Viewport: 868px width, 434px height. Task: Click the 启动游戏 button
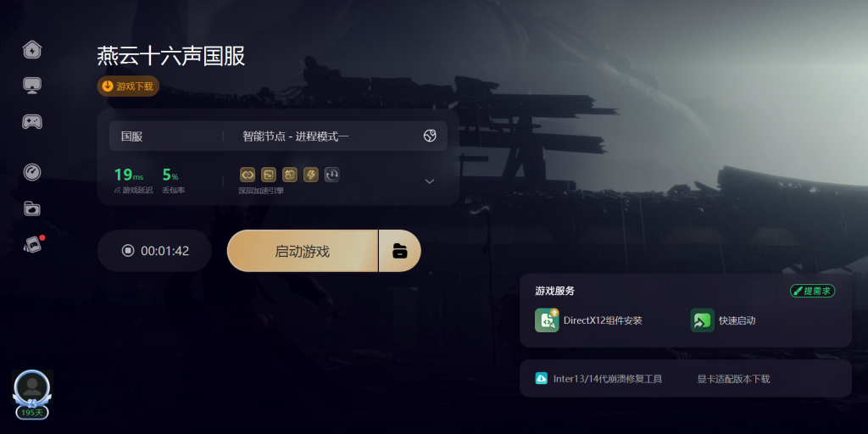click(x=303, y=251)
